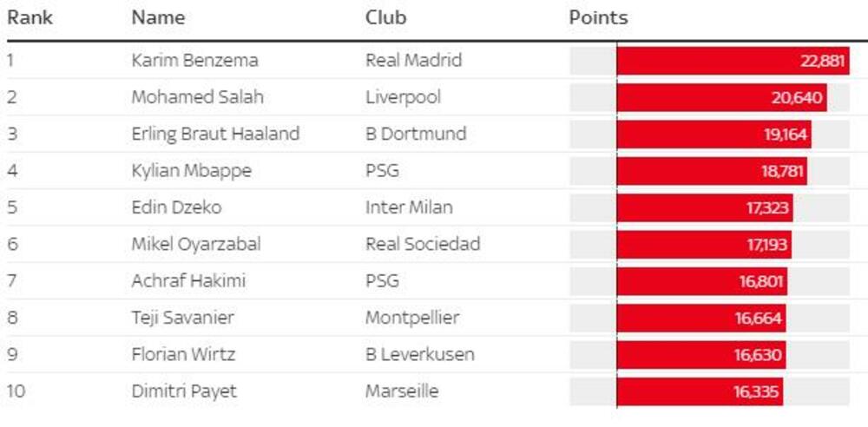Select the Liverpool club cell
Viewport: 868px width, 427px height.
coord(403,97)
